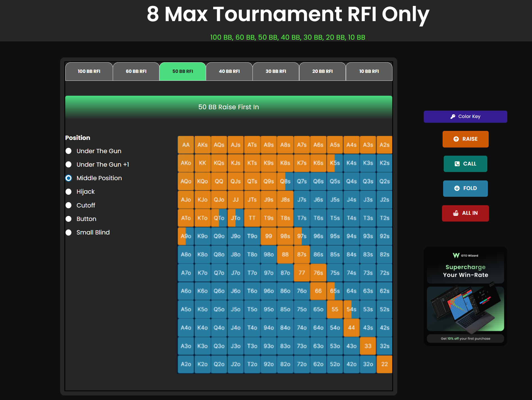
Task: Click the chips icon on ALL IN
Action: coord(456,213)
